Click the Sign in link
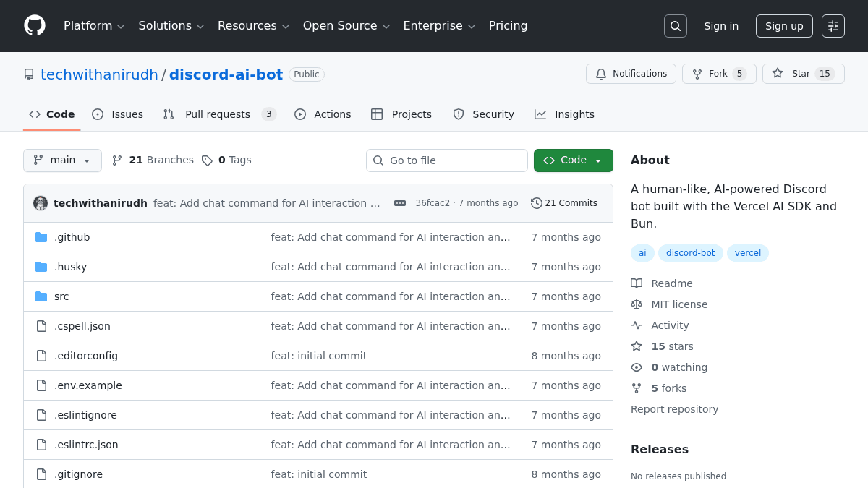Screen dimensions: 868x488 tap(721, 26)
